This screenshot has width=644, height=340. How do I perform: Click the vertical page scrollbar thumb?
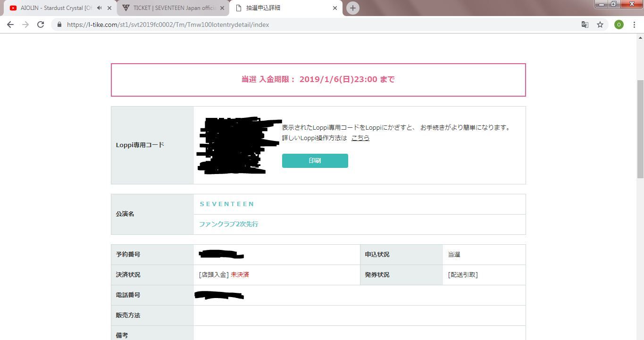click(640, 127)
